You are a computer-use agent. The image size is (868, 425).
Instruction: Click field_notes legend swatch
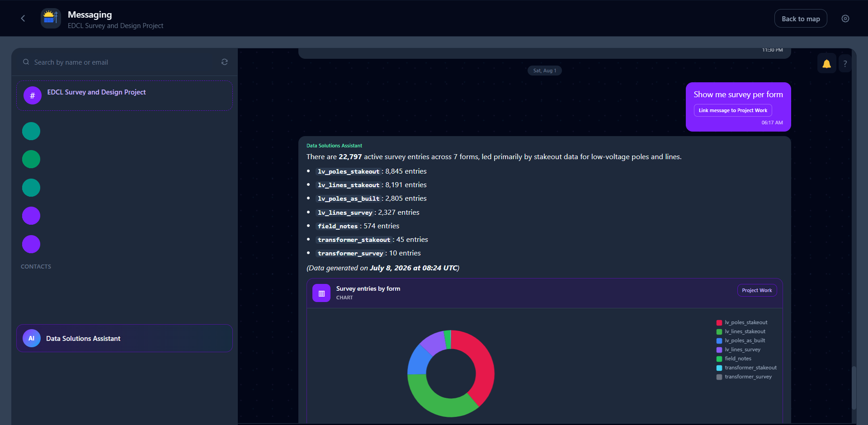(719, 359)
